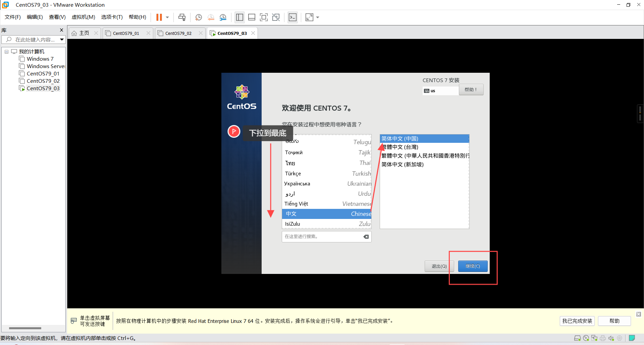The width and height of the screenshot is (644, 345).
Task: Open the 虚拟机(M) menu
Action: coord(84,17)
